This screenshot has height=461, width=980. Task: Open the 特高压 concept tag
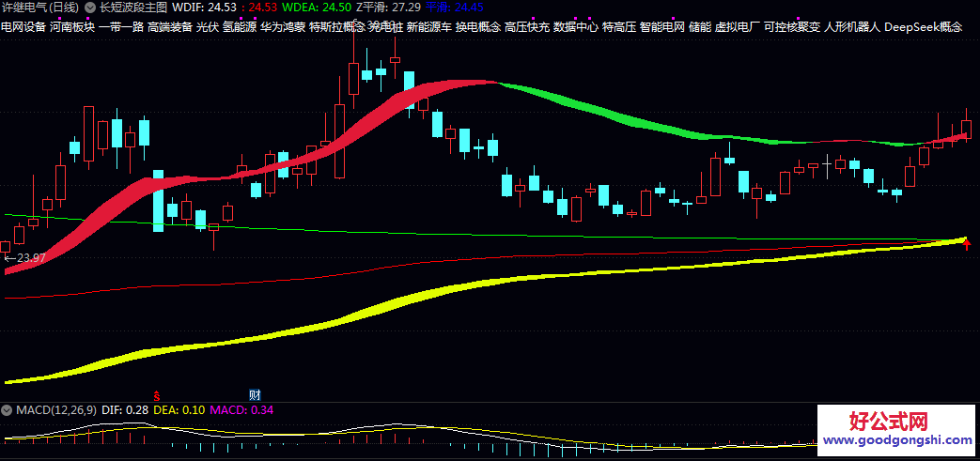pos(619,27)
